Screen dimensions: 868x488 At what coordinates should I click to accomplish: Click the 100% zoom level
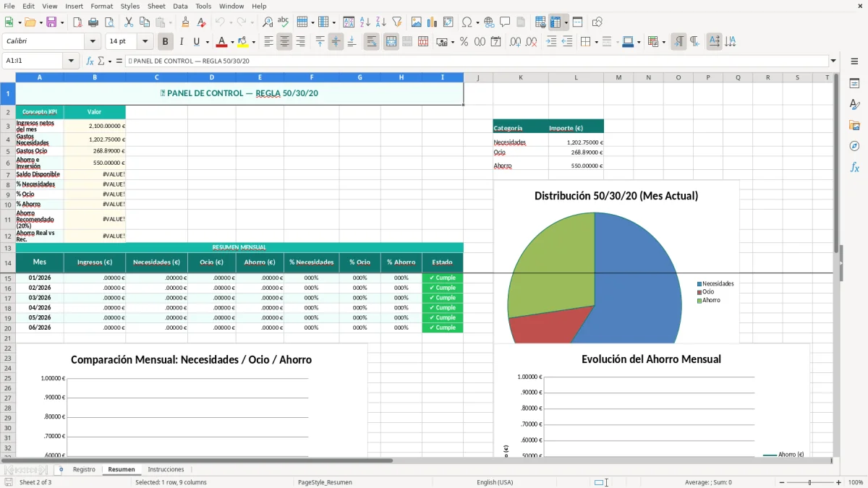[x=855, y=482]
